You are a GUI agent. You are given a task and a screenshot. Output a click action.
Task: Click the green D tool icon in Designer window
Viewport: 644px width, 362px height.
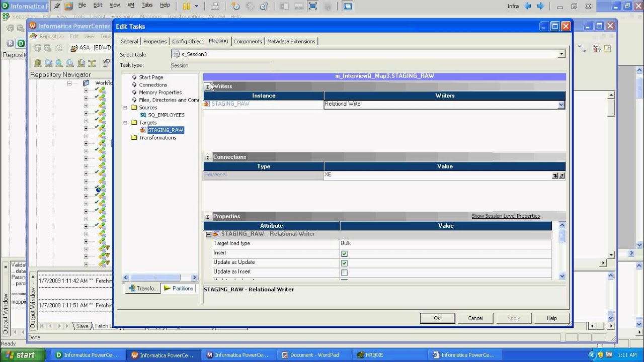pos(21,44)
